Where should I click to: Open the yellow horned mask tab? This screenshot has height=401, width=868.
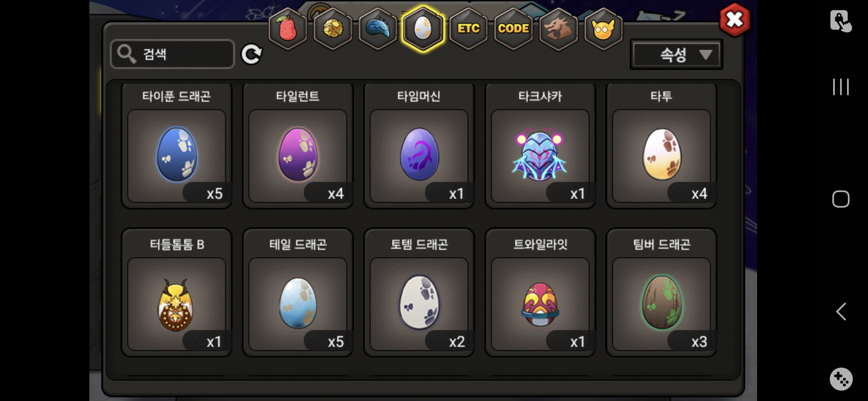(x=604, y=28)
